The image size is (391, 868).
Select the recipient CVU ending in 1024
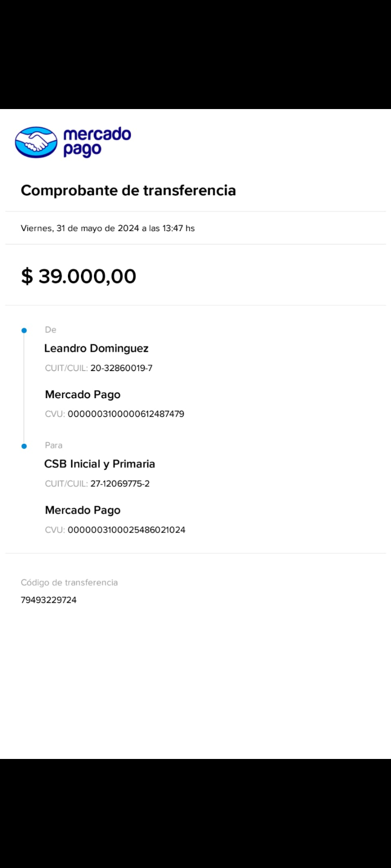coord(126,530)
